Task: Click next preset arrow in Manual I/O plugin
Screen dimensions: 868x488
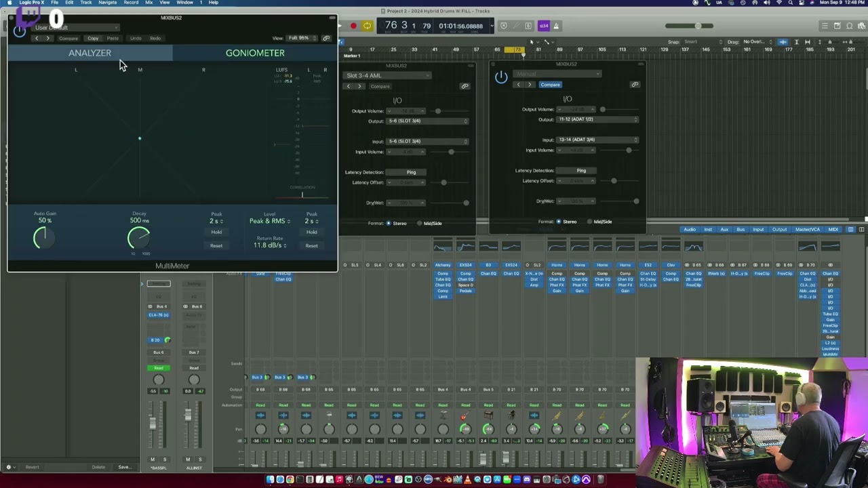Action: click(x=530, y=85)
